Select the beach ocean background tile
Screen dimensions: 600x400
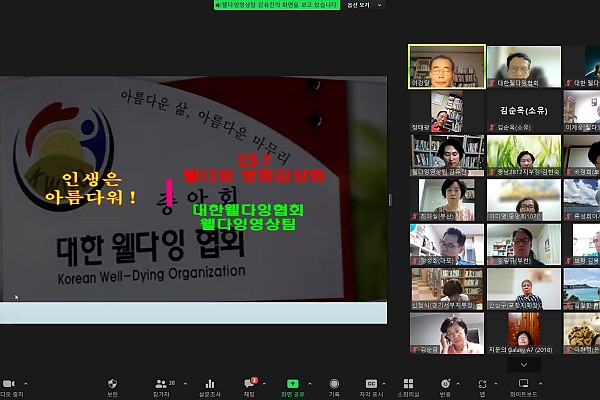pos(582,289)
